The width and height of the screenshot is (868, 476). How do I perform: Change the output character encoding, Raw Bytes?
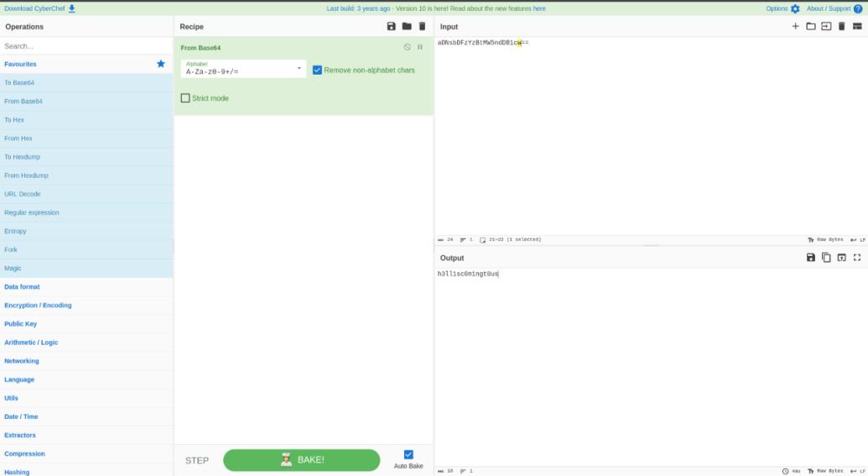[825, 471]
